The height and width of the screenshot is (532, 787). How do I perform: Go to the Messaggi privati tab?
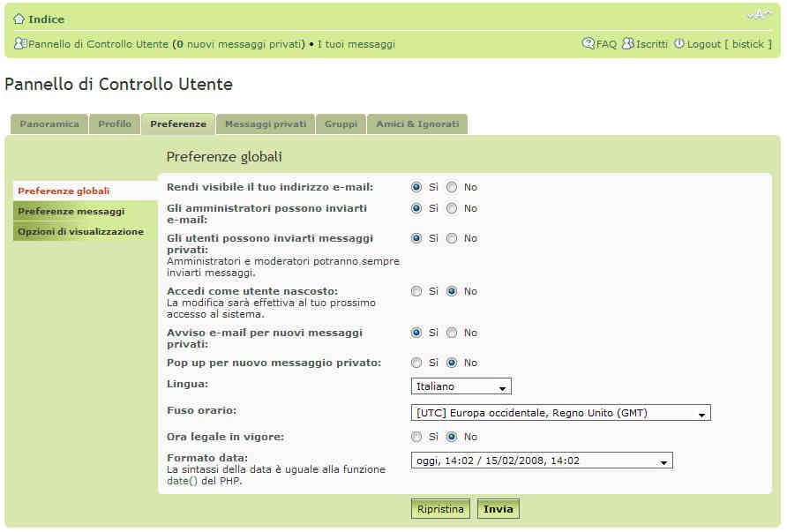tap(266, 124)
